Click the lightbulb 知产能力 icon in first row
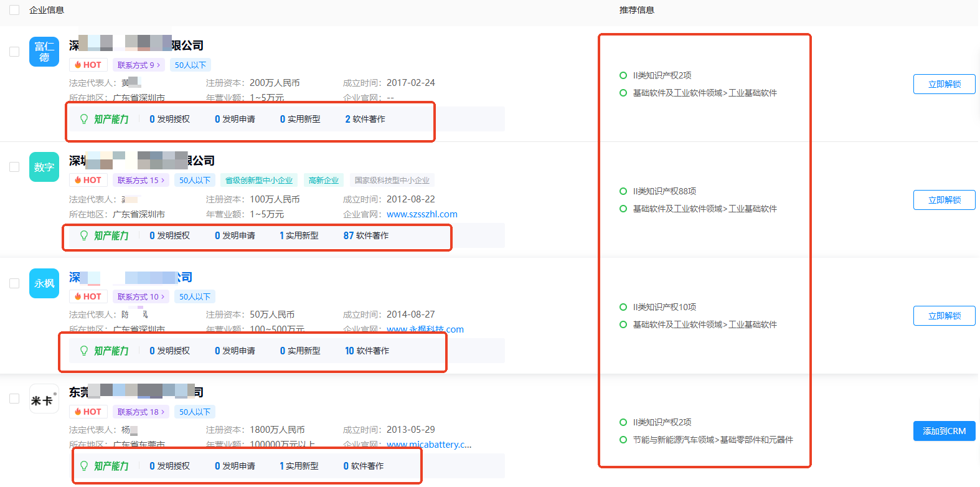Screen dimensions: 980x487 [x=84, y=119]
